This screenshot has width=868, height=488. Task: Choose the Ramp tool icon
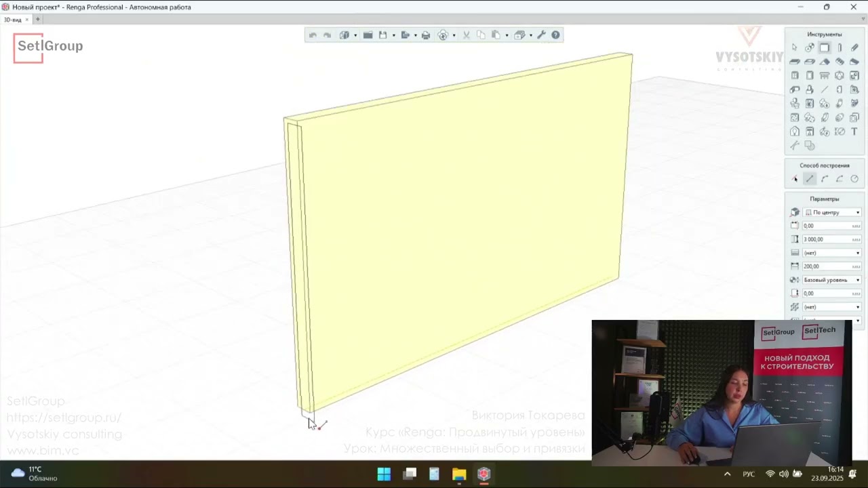[x=854, y=62]
